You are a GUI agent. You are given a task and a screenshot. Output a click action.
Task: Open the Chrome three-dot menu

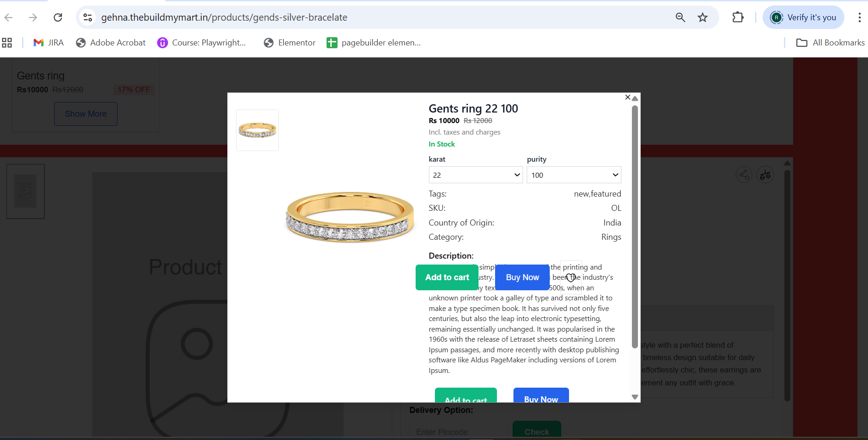859,17
